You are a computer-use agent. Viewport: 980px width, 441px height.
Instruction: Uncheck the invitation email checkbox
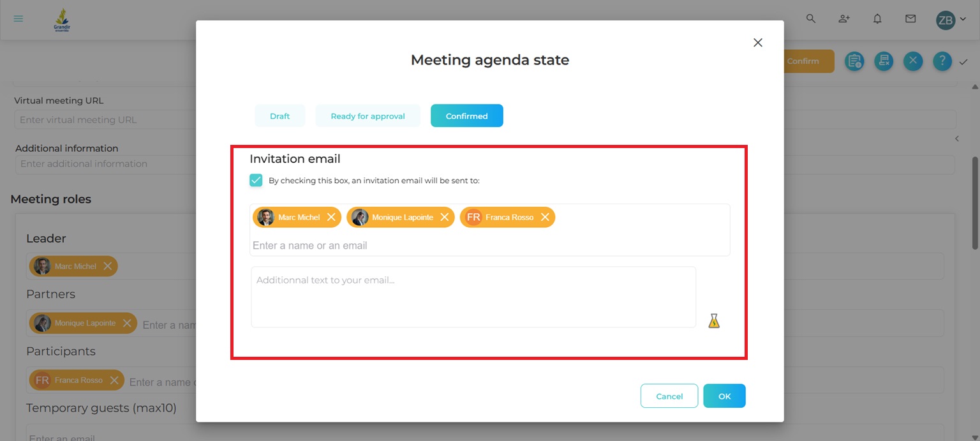click(x=256, y=180)
